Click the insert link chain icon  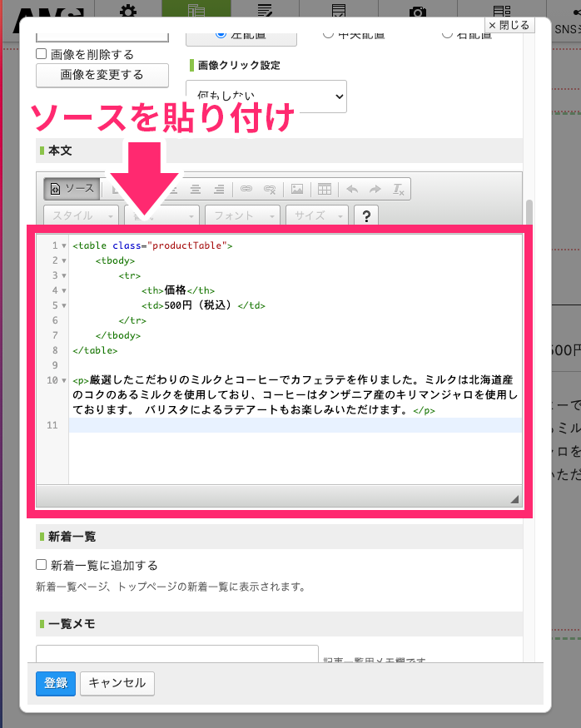pyautogui.click(x=246, y=189)
